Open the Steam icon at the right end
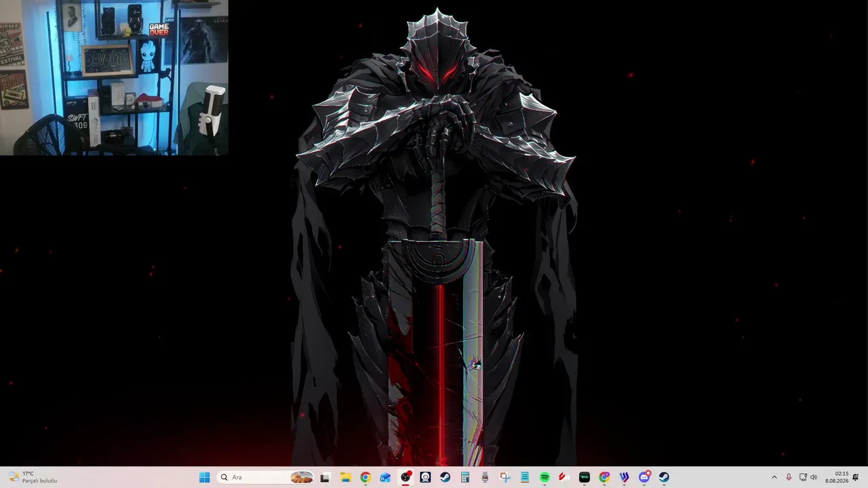This screenshot has width=868, height=488. (x=664, y=477)
